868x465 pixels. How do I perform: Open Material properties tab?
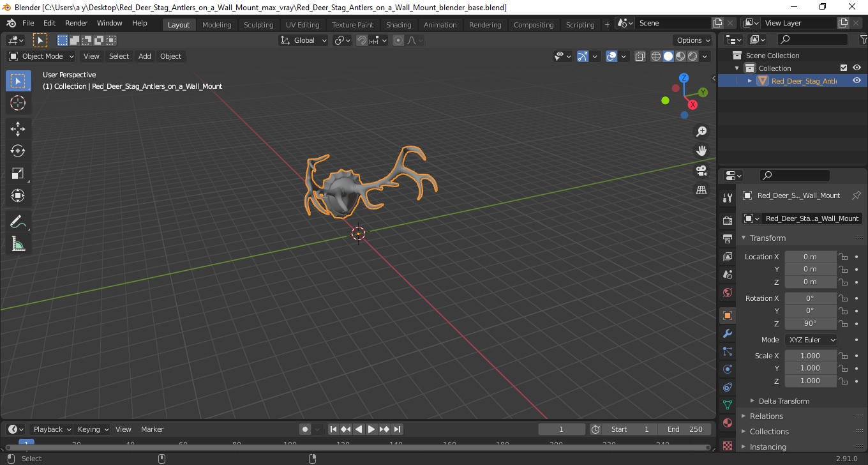coord(727,423)
